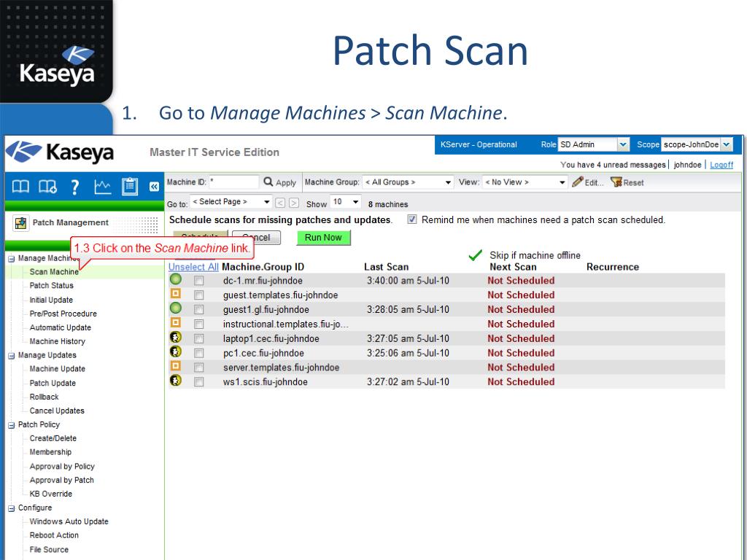Screen dimensions: 747x560
Task: Go to next page arrow button
Action: click(294, 203)
